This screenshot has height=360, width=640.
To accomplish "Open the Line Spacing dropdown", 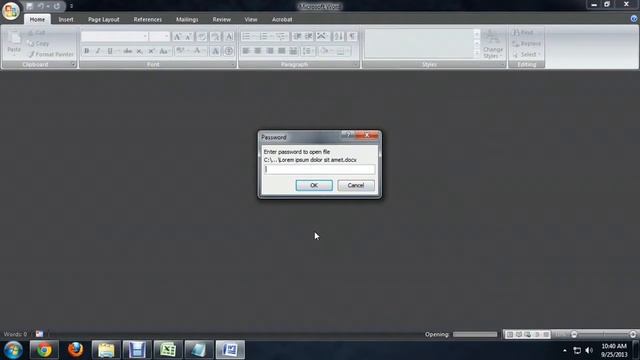I will pos(308,51).
